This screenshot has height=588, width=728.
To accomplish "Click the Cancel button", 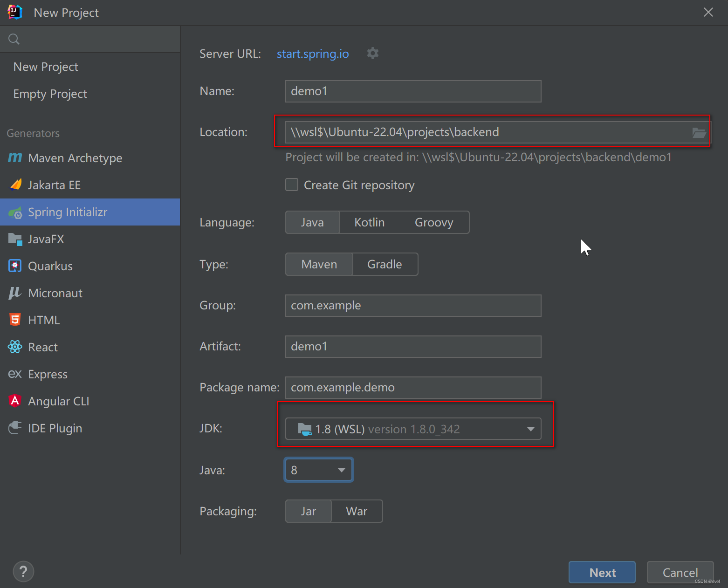I will (x=680, y=572).
